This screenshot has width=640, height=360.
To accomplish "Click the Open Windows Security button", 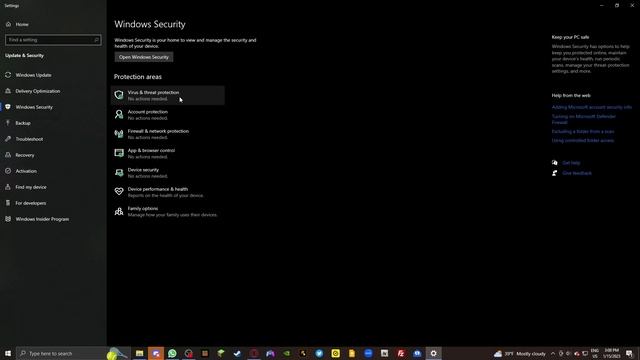I will 144,57.
